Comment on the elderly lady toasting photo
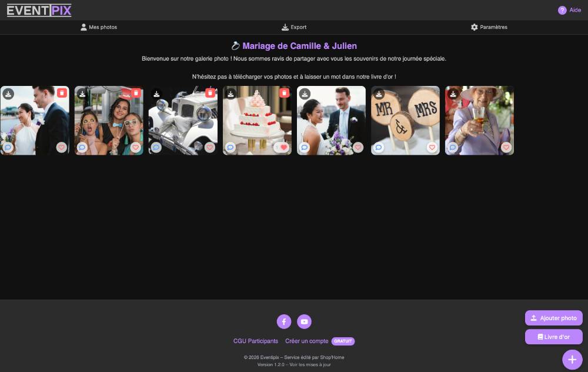This screenshot has height=372, width=588. click(x=453, y=148)
